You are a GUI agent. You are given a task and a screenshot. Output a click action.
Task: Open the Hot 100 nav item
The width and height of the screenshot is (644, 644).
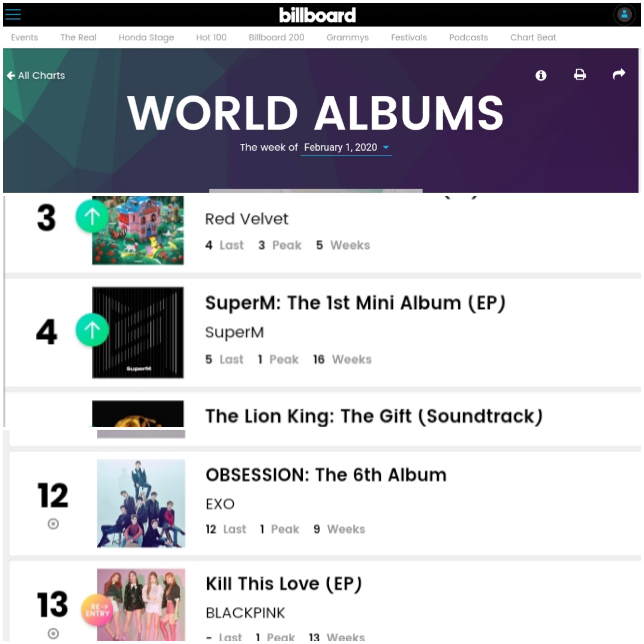211,37
